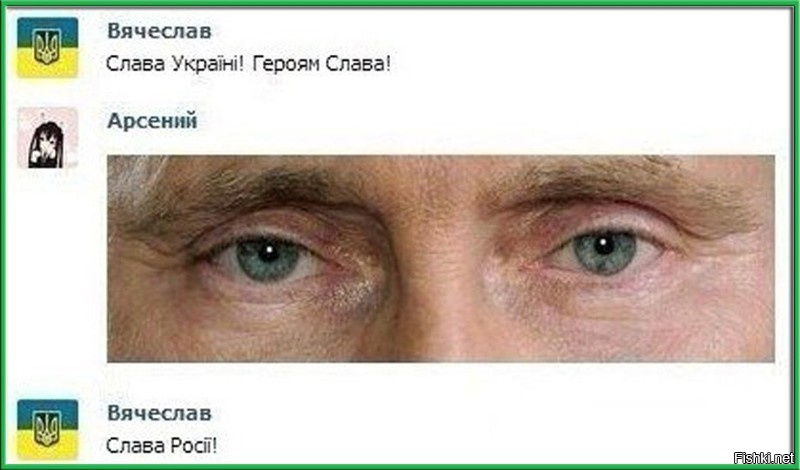Click the right eye in attached photo

605,251
